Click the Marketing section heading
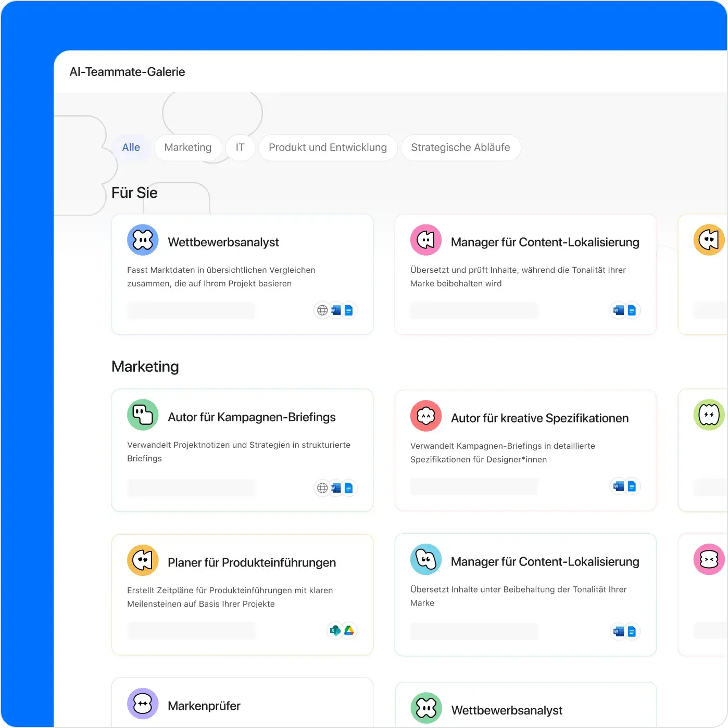Viewport: 728px width, 728px height. 145,367
